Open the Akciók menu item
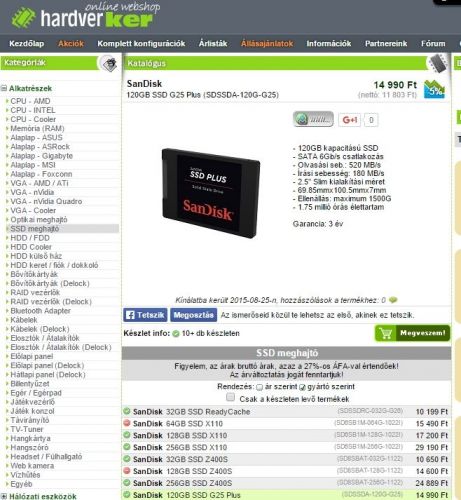The height and width of the screenshot is (500, 461). click(71, 44)
